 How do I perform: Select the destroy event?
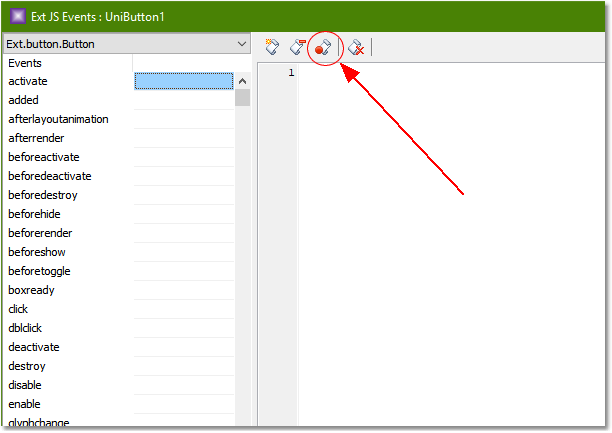coord(27,366)
